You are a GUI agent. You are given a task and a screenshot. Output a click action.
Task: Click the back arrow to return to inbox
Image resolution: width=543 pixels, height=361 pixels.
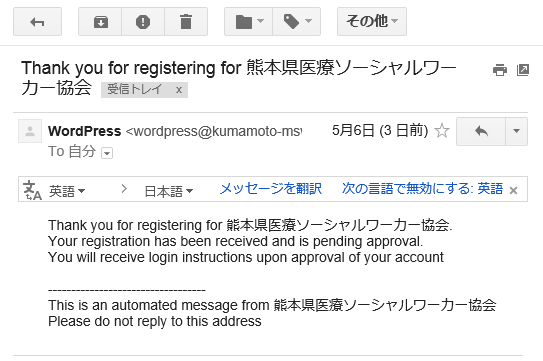coord(37,22)
